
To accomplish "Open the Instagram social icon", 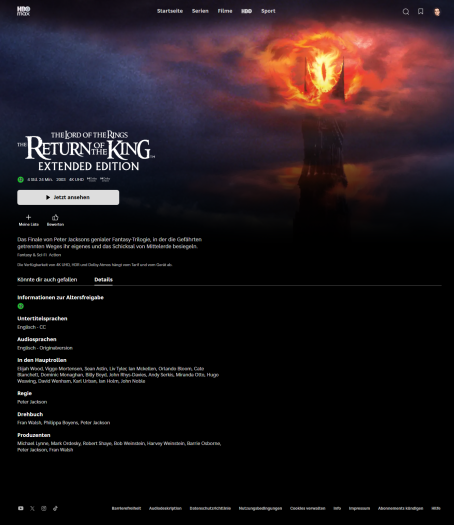I will (x=44, y=508).
